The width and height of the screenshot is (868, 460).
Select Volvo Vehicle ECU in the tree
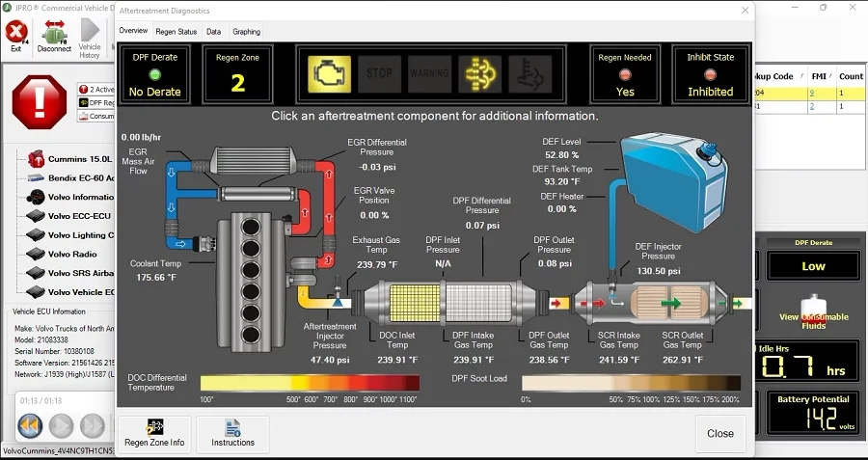click(81, 292)
